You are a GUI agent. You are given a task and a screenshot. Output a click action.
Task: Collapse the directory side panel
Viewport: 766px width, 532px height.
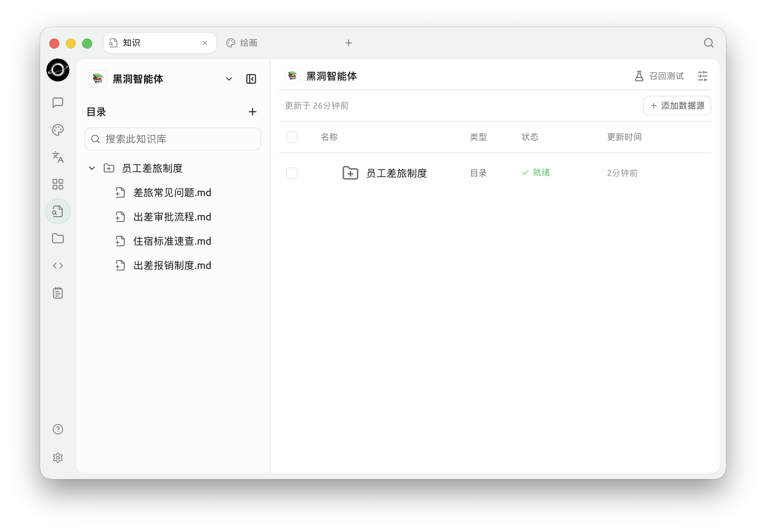tap(251, 79)
